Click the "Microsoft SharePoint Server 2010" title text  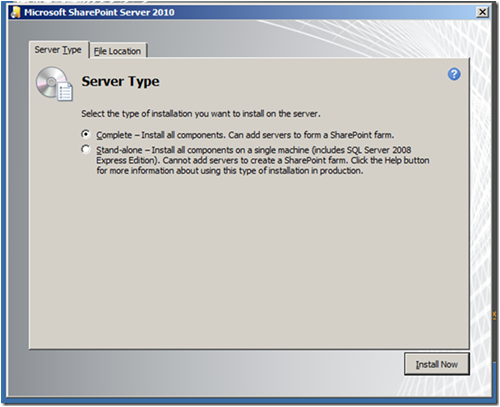click(99, 13)
